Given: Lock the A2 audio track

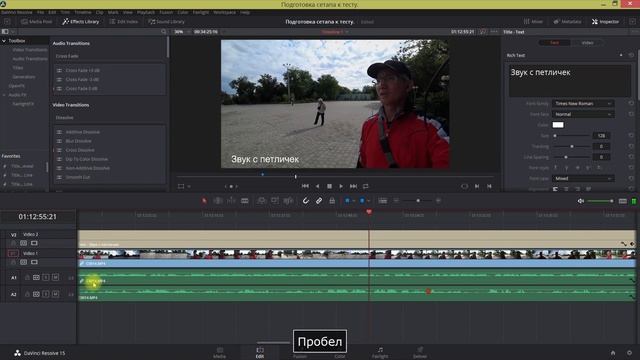Looking at the screenshot, I should click(x=27, y=294).
